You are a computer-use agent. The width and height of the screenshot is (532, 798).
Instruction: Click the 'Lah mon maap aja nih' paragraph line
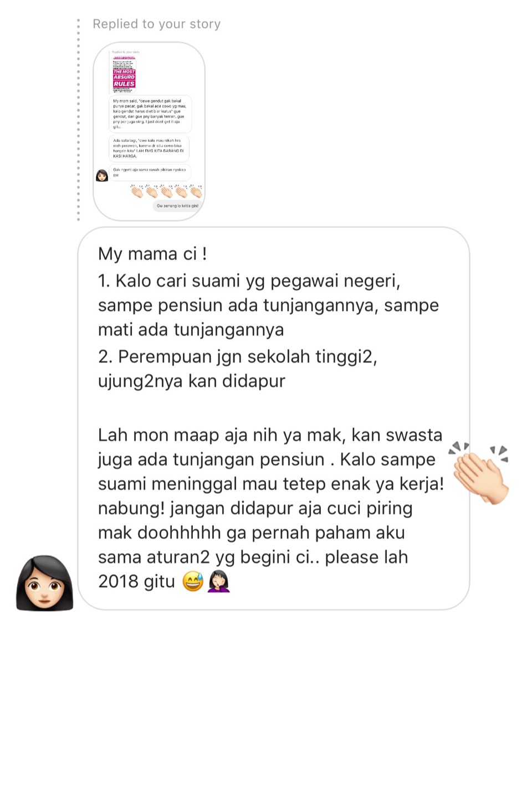point(270,436)
